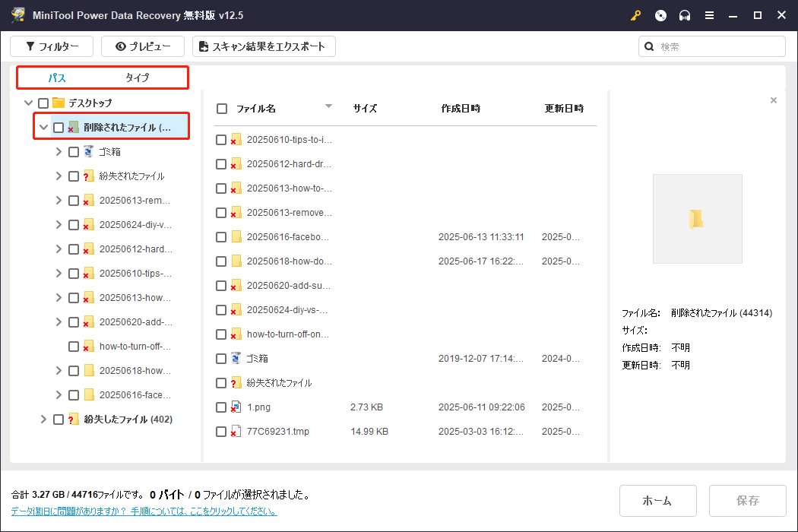Switch to the タイプ tab
The width and height of the screenshot is (798, 532).
coord(138,78)
